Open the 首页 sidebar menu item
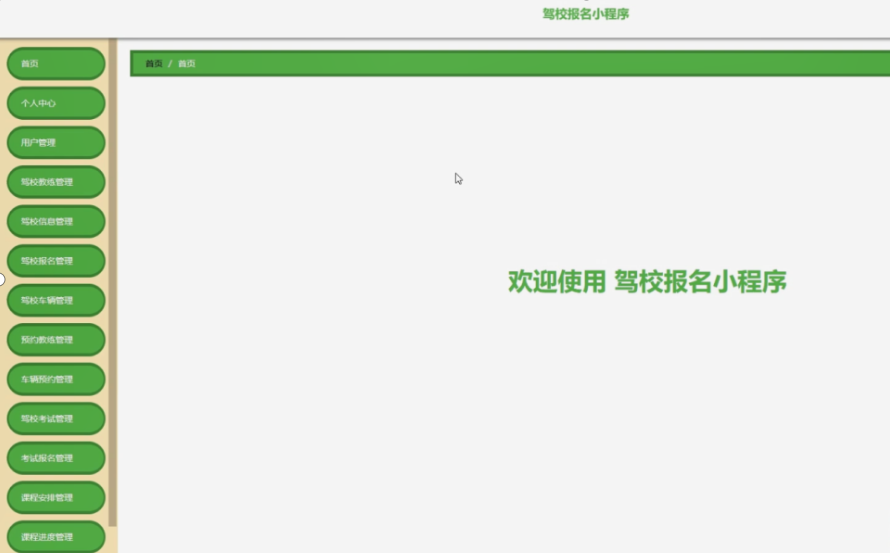The width and height of the screenshot is (890, 553). 56,64
